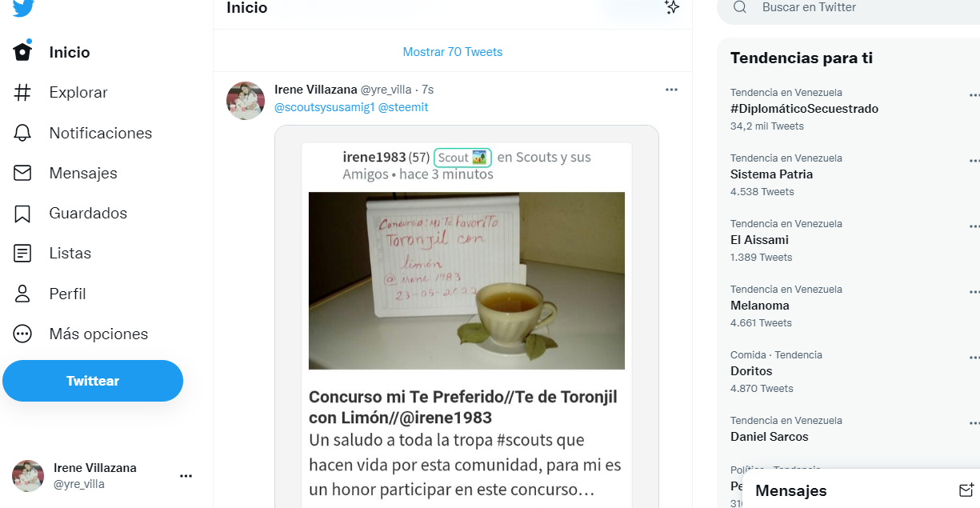Click the account avatar at sidebar bottom
This screenshot has width=980, height=508.
(x=28, y=476)
